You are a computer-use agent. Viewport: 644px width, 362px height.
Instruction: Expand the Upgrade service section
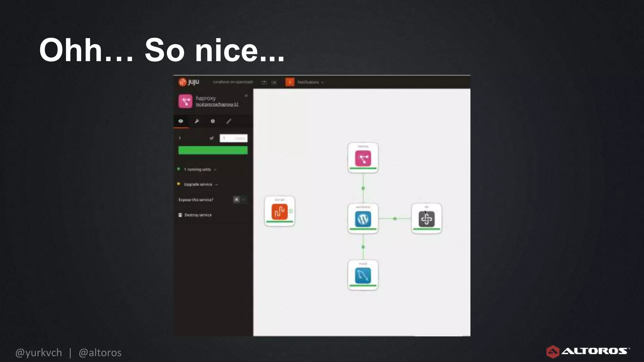pos(198,184)
